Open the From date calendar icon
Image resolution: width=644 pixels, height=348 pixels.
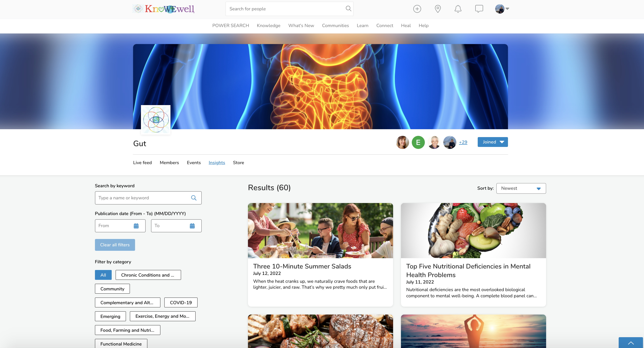pos(136,226)
